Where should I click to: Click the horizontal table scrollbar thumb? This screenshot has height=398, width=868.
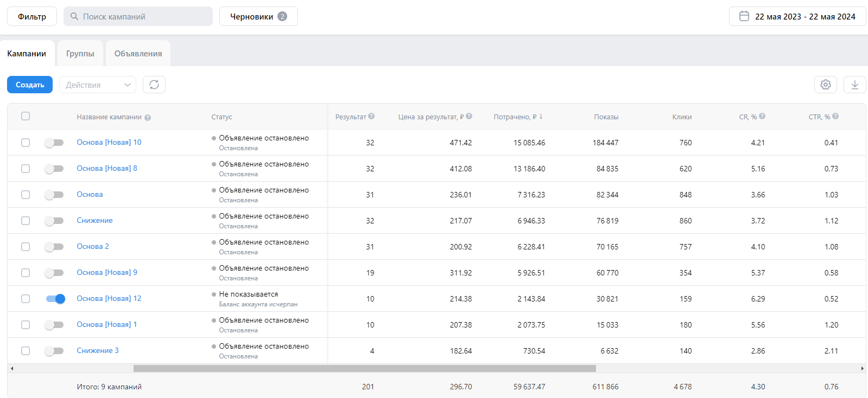(x=365, y=368)
